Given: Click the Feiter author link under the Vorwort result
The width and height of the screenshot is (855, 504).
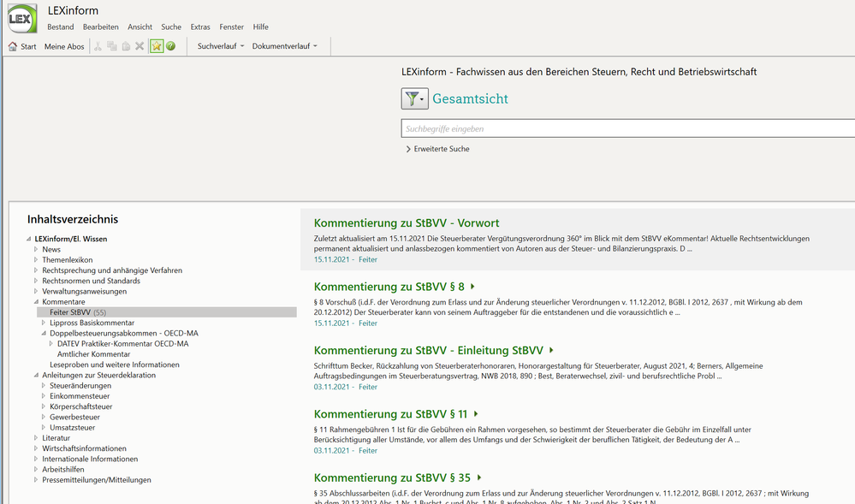Looking at the screenshot, I should coord(367,259).
